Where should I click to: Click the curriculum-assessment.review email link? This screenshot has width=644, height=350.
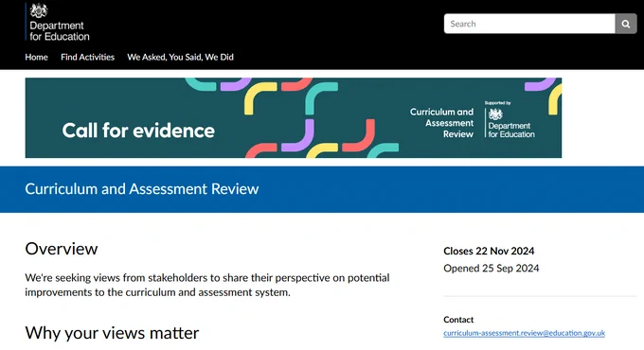[524, 333]
